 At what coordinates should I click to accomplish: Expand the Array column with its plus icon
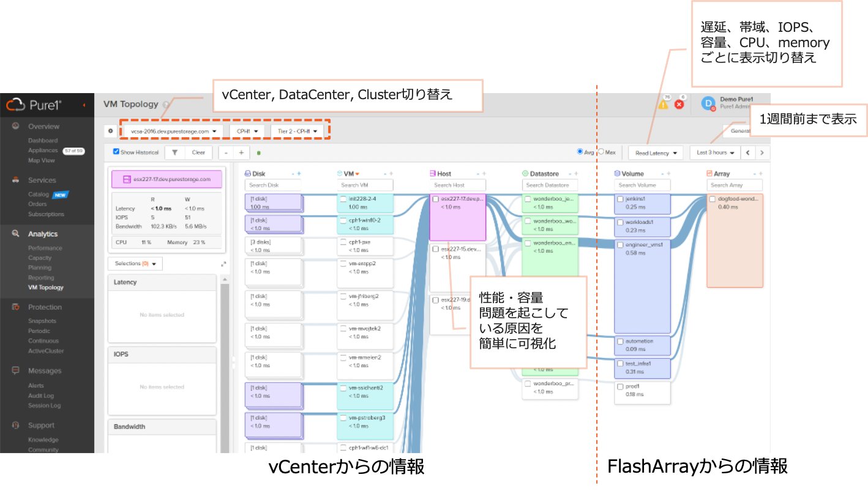click(760, 174)
